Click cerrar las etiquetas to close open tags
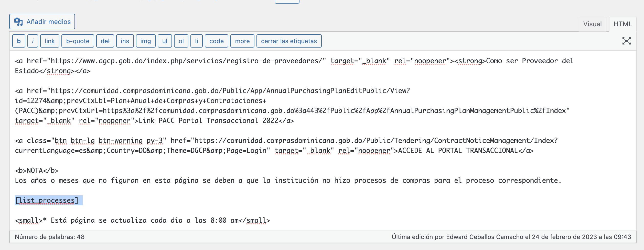This screenshot has height=250, width=644. (x=288, y=41)
